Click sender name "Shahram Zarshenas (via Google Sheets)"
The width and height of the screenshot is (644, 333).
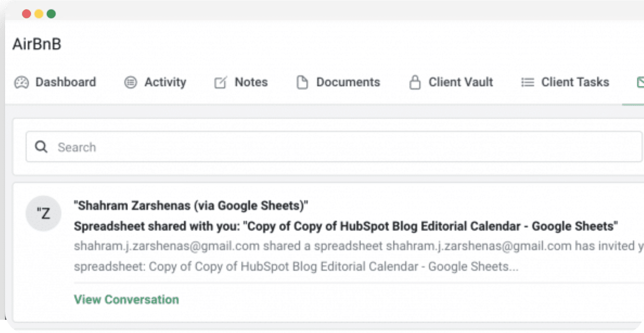click(x=191, y=206)
